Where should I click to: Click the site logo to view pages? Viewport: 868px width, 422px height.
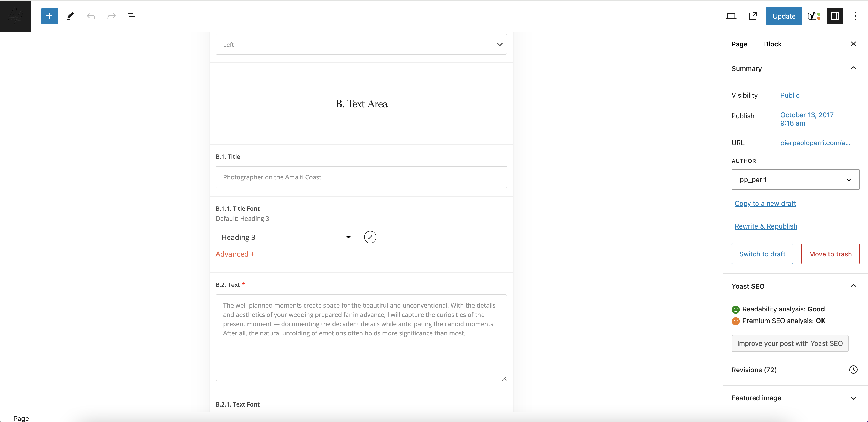pyautogui.click(x=16, y=16)
